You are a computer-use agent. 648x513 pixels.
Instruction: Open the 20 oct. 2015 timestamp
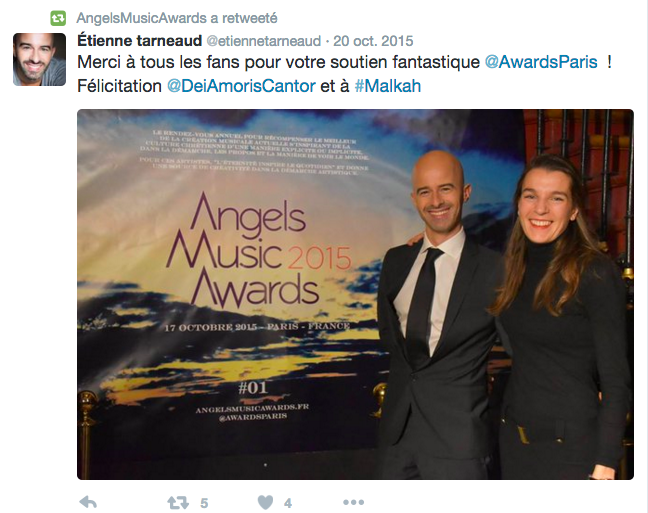(373, 41)
